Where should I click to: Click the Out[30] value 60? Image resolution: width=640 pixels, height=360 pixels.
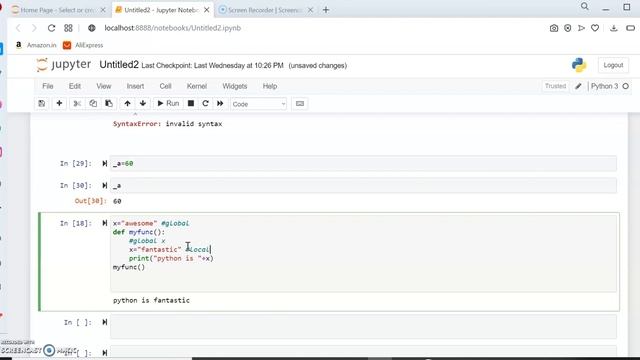[117, 201]
